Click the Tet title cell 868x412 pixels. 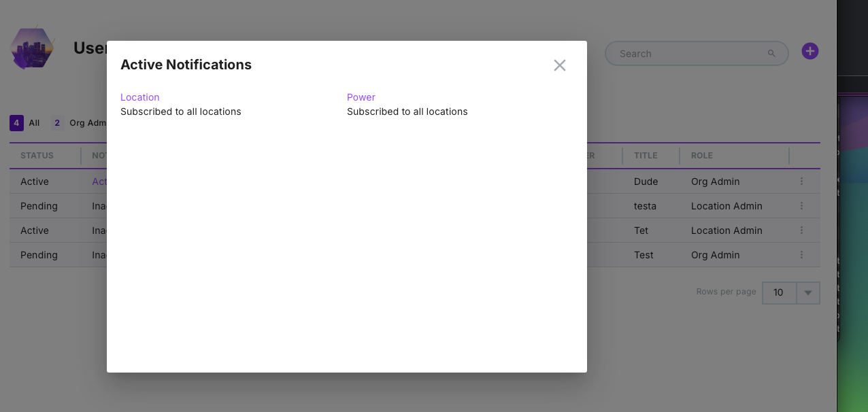click(641, 230)
